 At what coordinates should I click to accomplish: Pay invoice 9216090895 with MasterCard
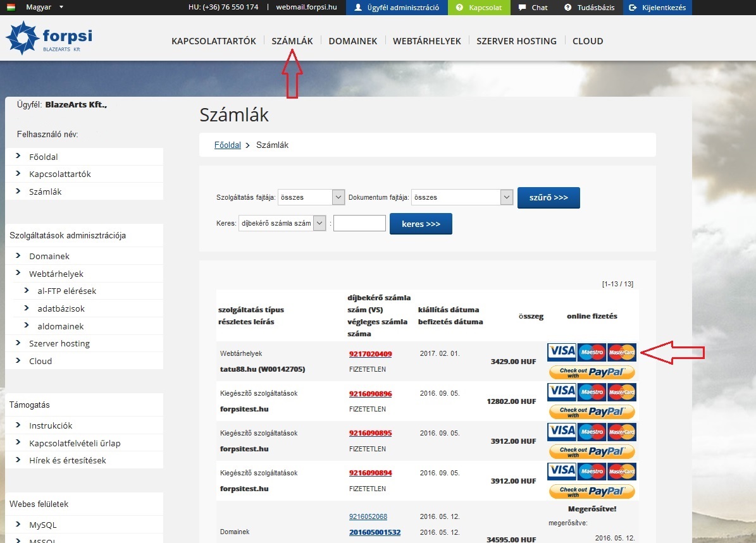pyautogui.click(x=621, y=432)
